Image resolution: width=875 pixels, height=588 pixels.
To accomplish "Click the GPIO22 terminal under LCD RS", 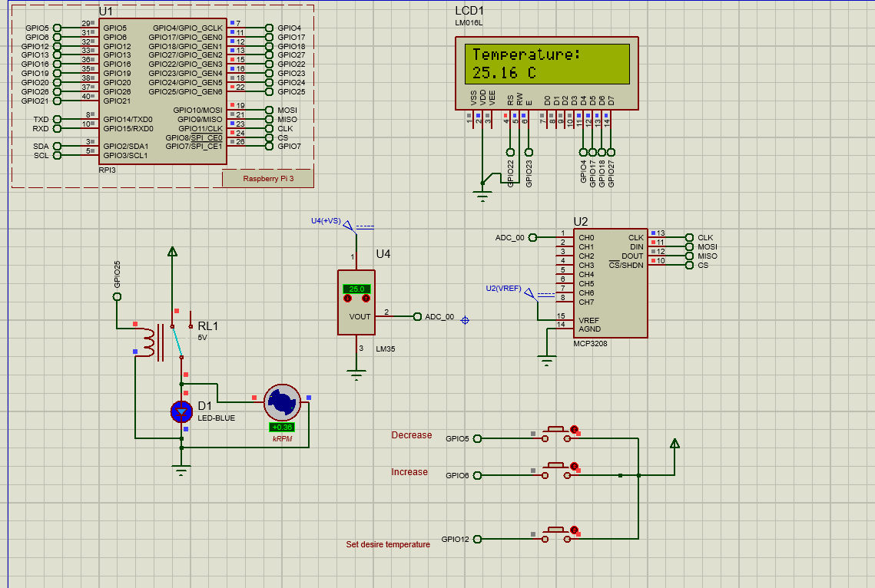I will tap(510, 152).
